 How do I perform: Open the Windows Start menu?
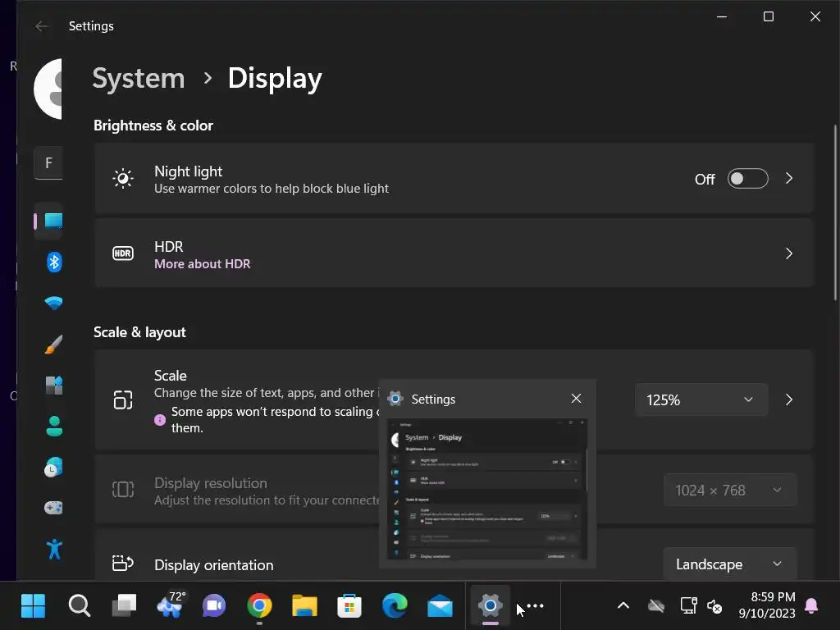click(x=33, y=606)
